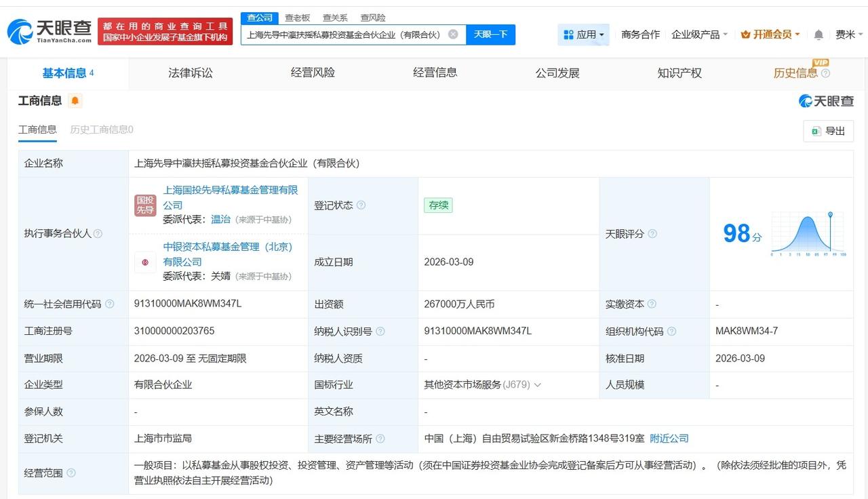Clear the search box with the X icon
Screen dimensions: 868x499
pos(453,34)
